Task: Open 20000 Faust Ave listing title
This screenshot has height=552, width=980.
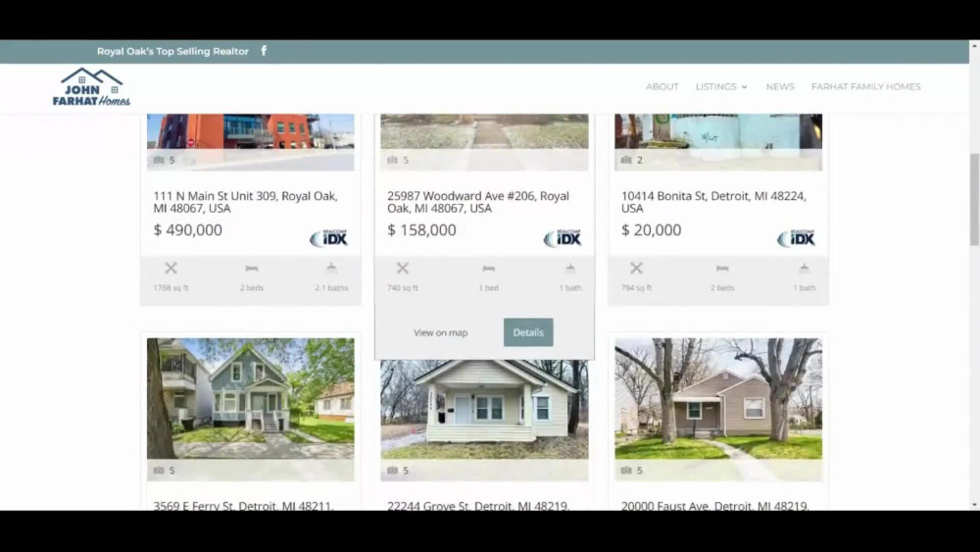Action: coord(715,505)
